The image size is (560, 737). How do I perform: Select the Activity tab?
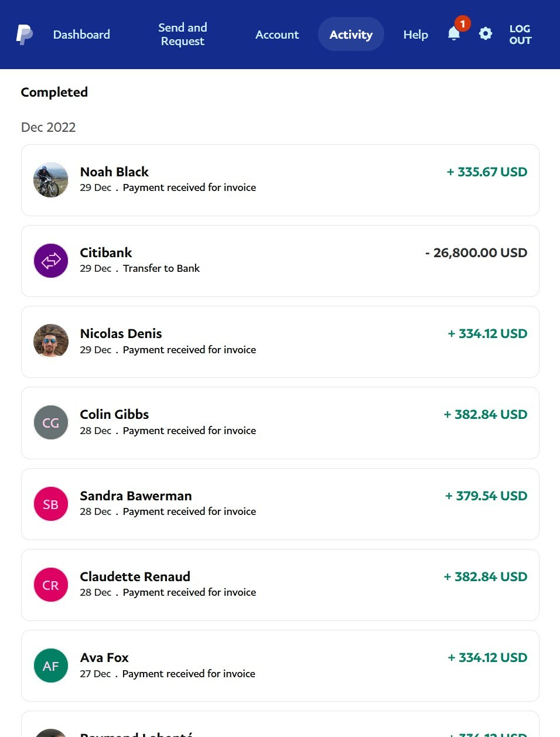(x=351, y=35)
